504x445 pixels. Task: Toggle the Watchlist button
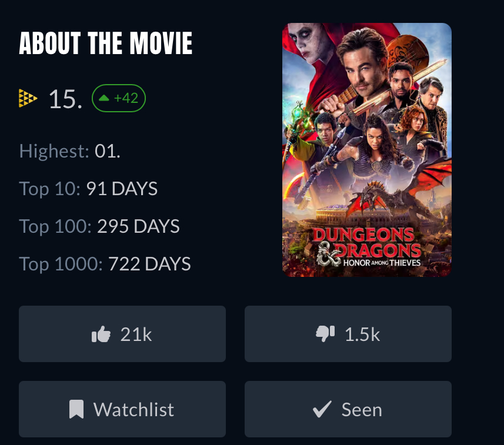[x=122, y=409]
